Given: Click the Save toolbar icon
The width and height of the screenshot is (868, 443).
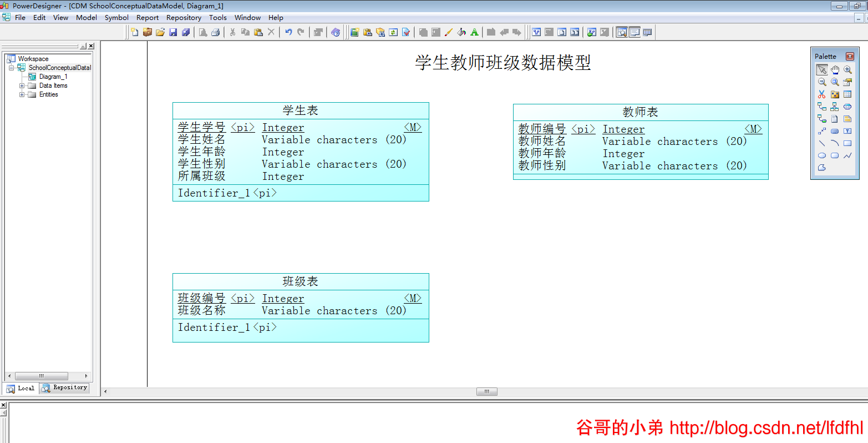Looking at the screenshot, I should (x=173, y=32).
